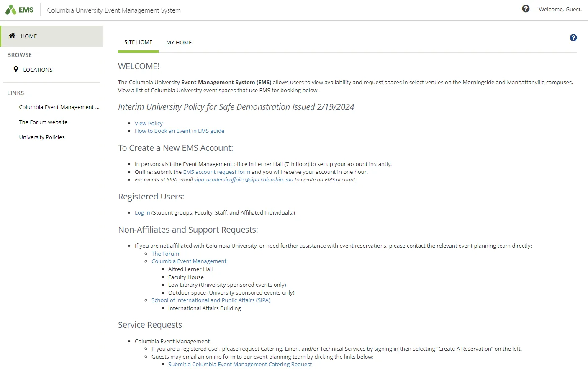Open The Forum website sidebar link

pyautogui.click(x=43, y=122)
